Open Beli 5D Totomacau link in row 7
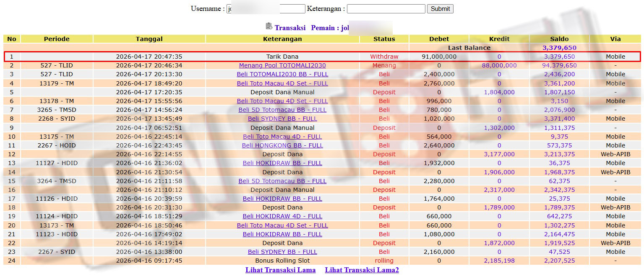Image resolution: width=644 pixels, height=279 pixels. (282, 110)
